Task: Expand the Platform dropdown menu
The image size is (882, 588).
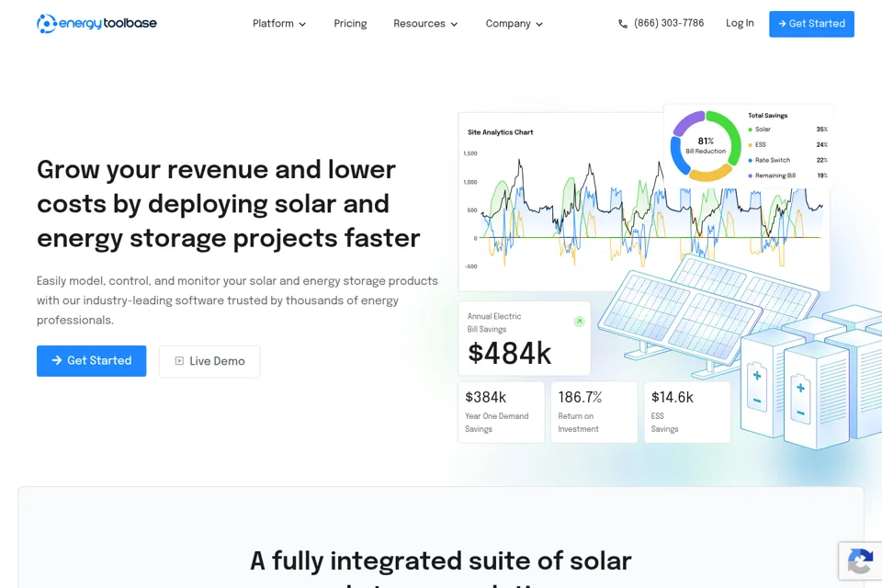Action: (x=279, y=24)
